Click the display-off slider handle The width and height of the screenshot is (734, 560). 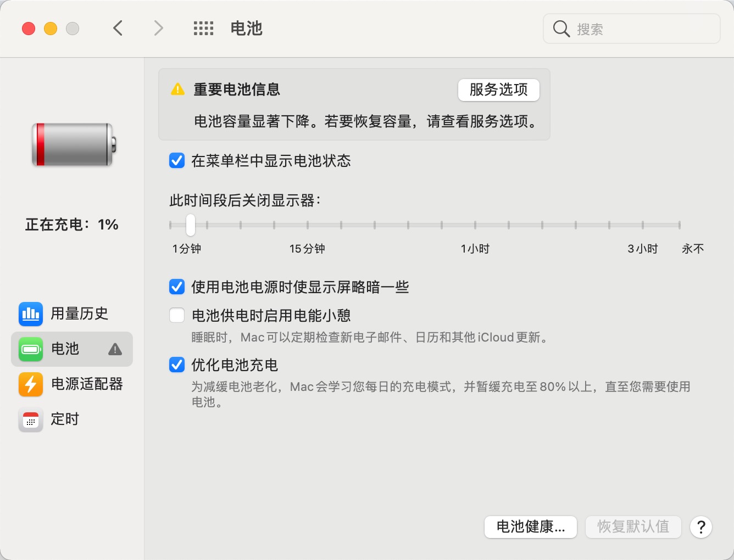pyautogui.click(x=191, y=225)
